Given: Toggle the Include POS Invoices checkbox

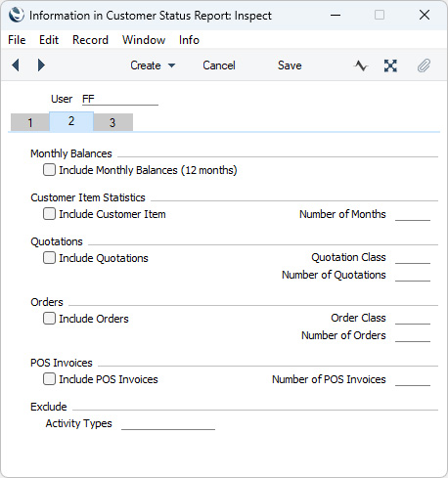Looking at the screenshot, I should [49, 379].
